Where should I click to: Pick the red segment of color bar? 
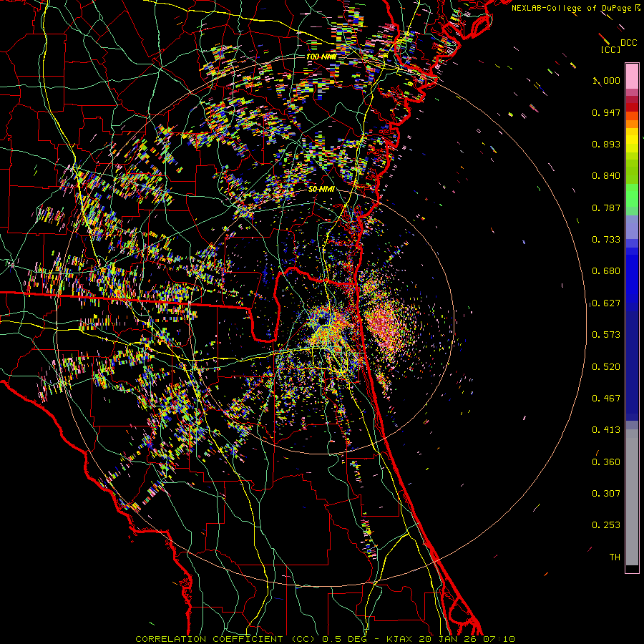coord(632,107)
